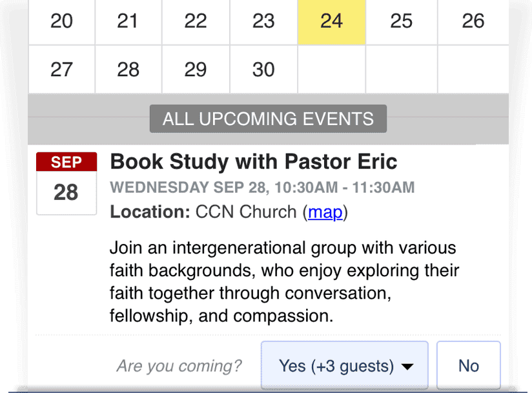The width and height of the screenshot is (532, 393).
Task: Select date 22 in the calendar
Action: tap(196, 21)
